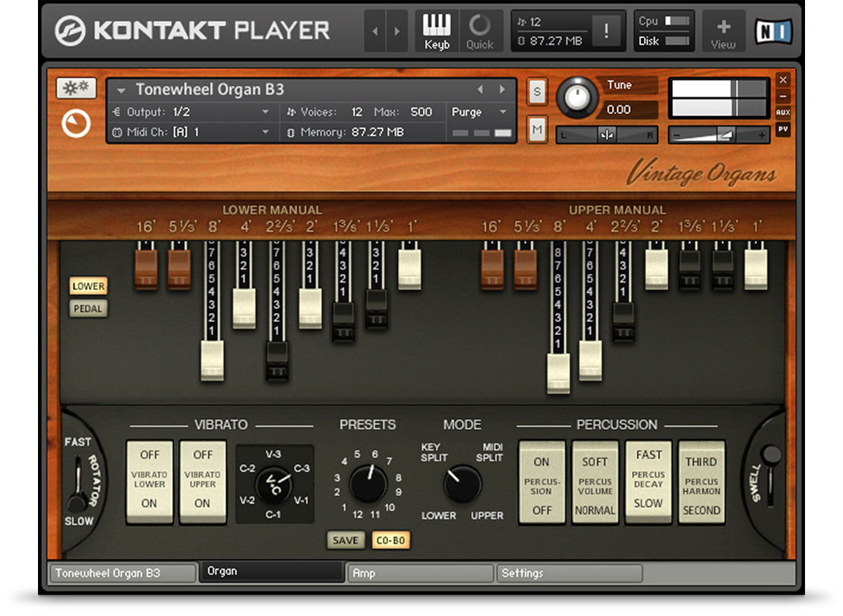Mute the instrument with M button
Viewport: 843px width, 616px height.
coord(536,129)
